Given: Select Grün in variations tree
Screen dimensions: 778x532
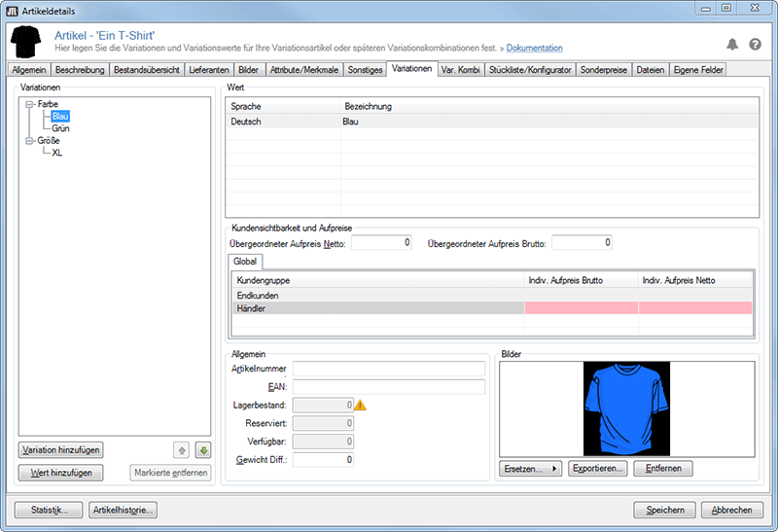Looking at the screenshot, I should coord(60,128).
